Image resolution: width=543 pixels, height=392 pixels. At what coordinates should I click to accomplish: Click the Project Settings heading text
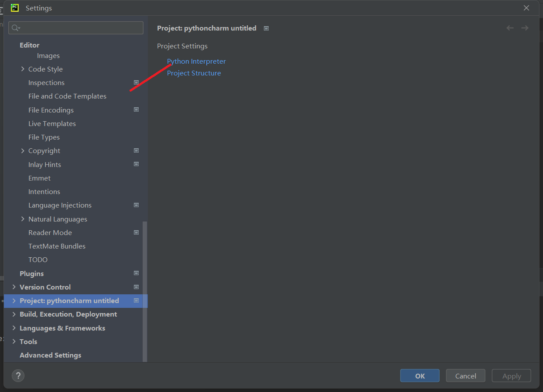click(x=182, y=46)
